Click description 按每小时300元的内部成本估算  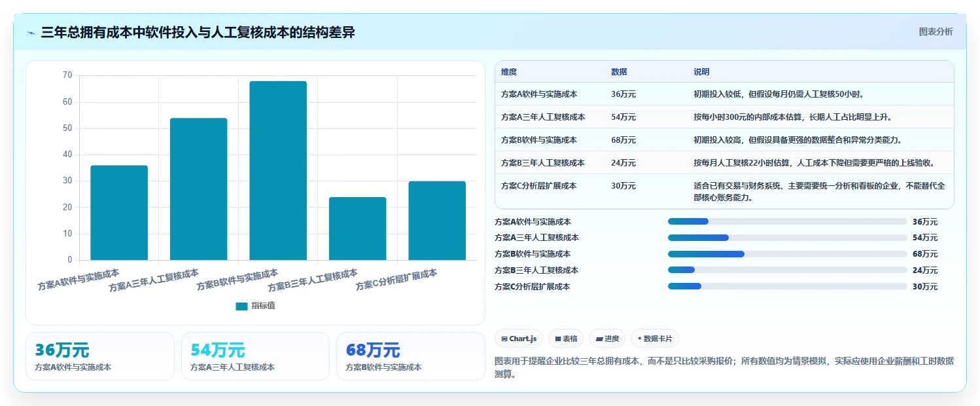tap(793, 117)
